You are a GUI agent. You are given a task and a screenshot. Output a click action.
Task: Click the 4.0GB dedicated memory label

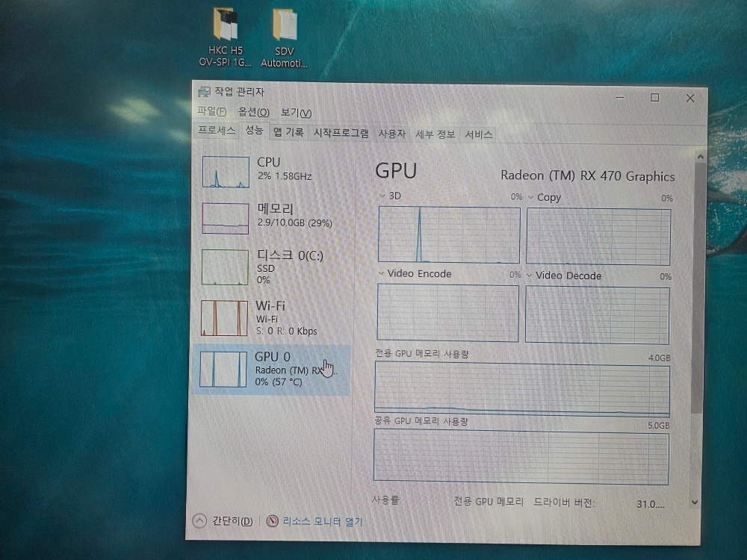coord(659,358)
